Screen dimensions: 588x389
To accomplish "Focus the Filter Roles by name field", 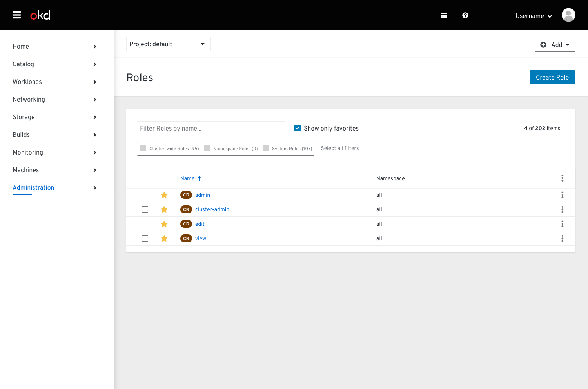I will (211, 128).
